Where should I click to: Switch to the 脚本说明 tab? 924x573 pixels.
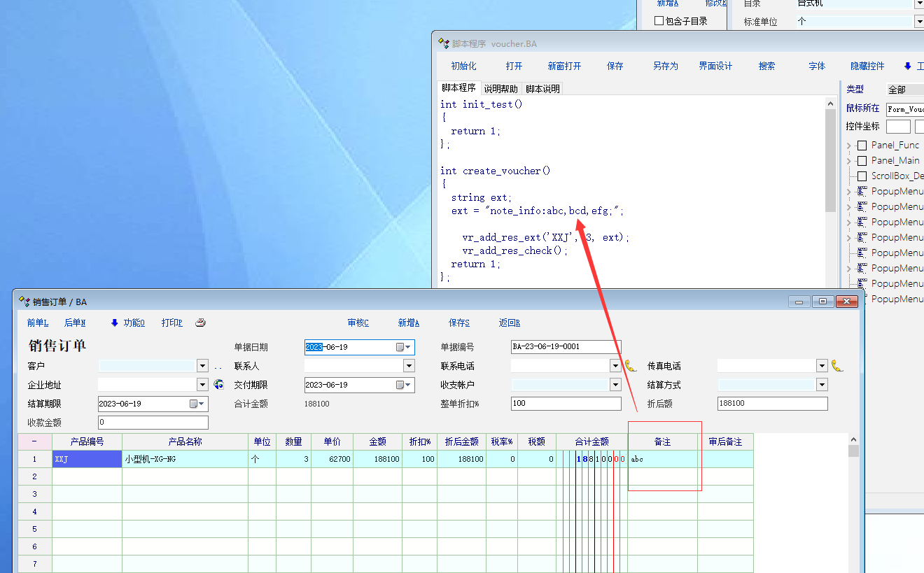(542, 89)
